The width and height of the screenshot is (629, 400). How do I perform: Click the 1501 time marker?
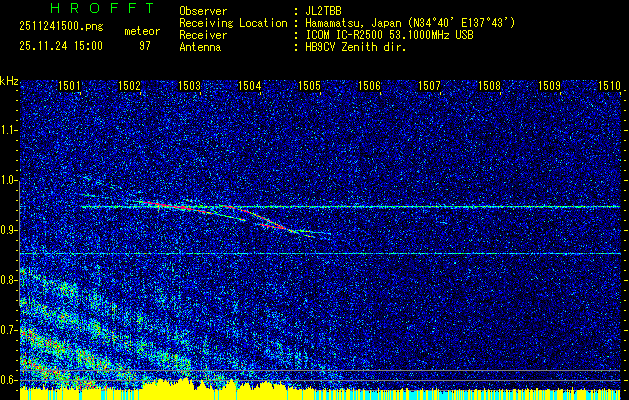(x=70, y=87)
